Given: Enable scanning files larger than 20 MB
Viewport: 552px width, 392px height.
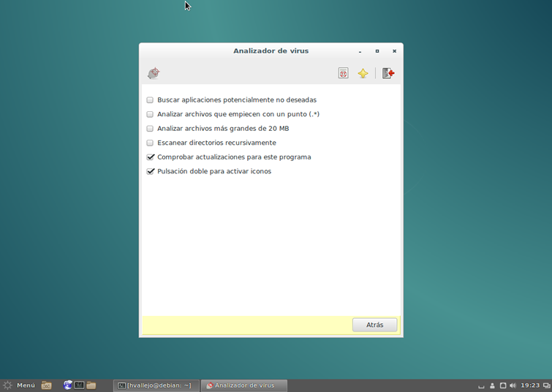Looking at the screenshot, I should coord(150,129).
